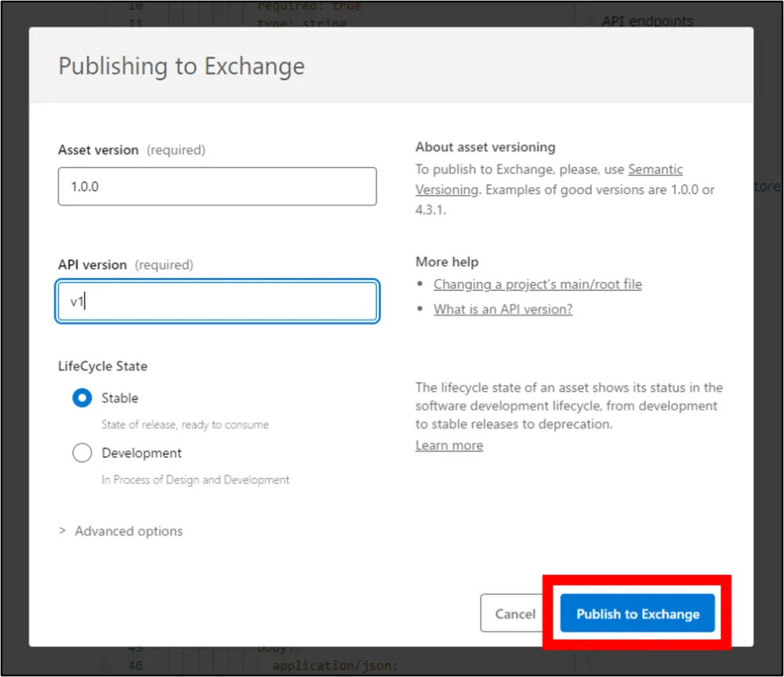Follow the Learn more lifecycle link
Screen dimensions: 784x677
tap(449, 444)
